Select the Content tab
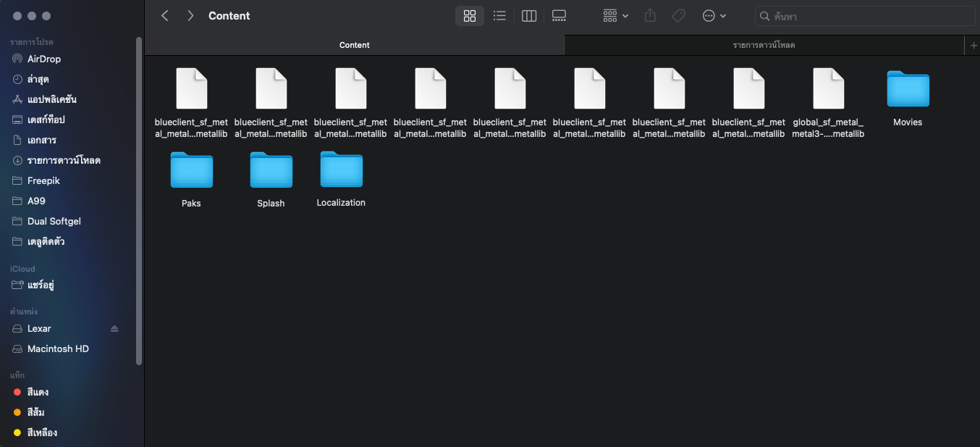The height and width of the screenshot is (447, 980). (355, 45)
